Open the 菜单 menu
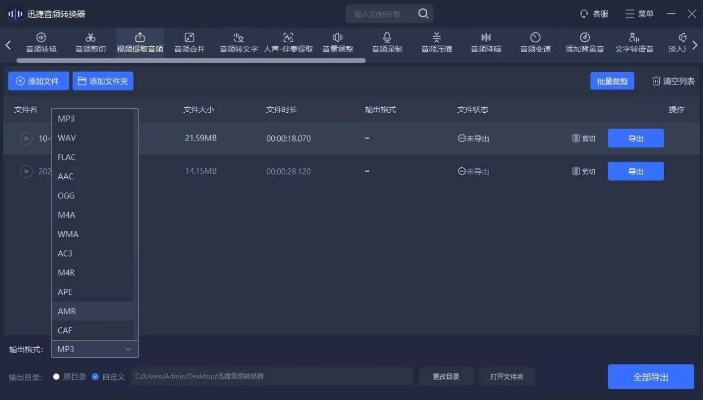Viewport: 703px width, 400px height. [638, 14]
